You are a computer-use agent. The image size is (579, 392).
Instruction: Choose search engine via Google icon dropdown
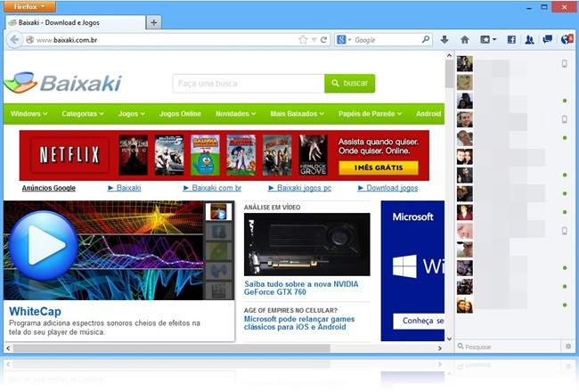coord(344,39)
